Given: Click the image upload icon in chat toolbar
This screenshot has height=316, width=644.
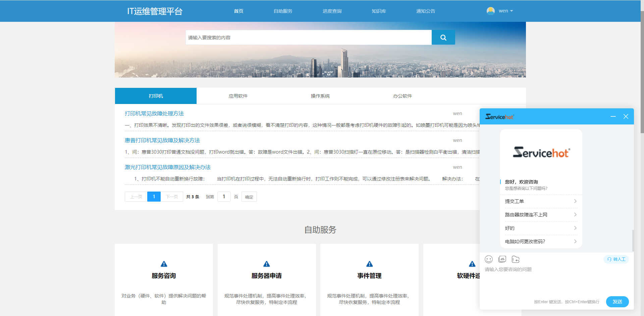Looking at the screenshot, I should pos(502,259).
